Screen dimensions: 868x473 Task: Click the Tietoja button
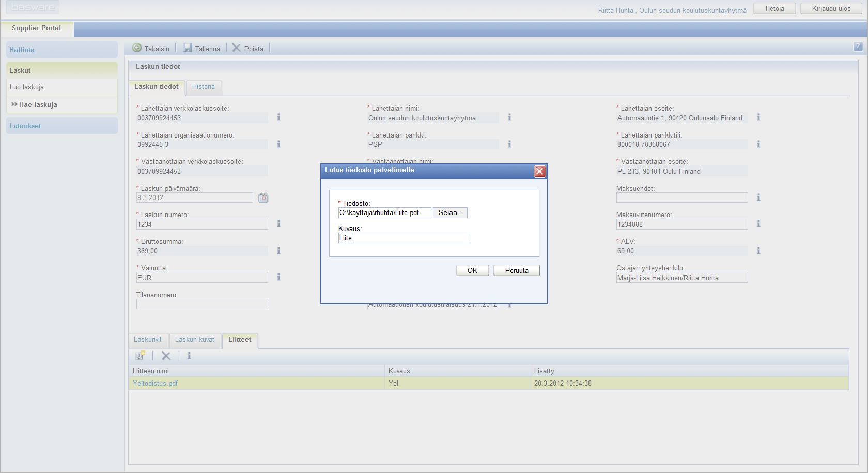(774, 9)
